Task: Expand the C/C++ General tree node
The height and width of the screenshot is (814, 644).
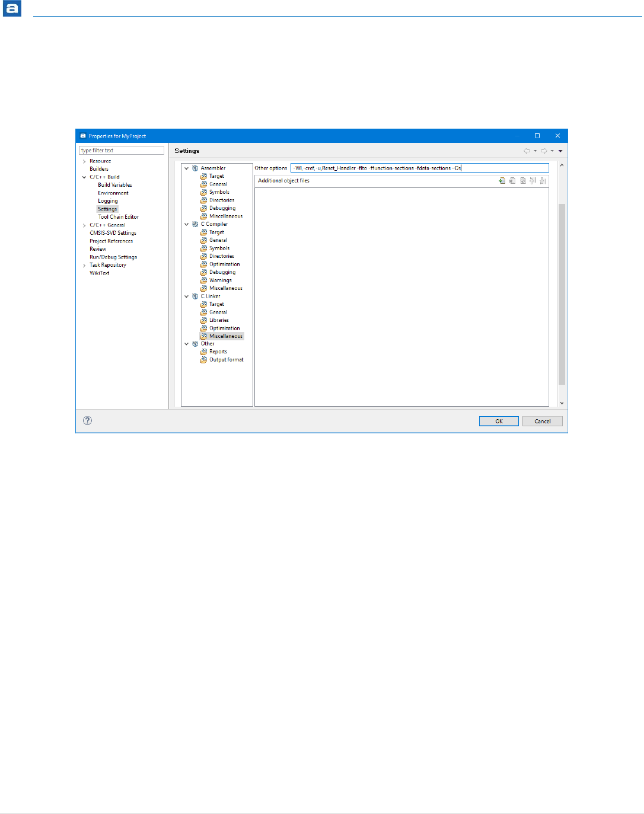Action: pyautogui.click(x=84, y=225)
